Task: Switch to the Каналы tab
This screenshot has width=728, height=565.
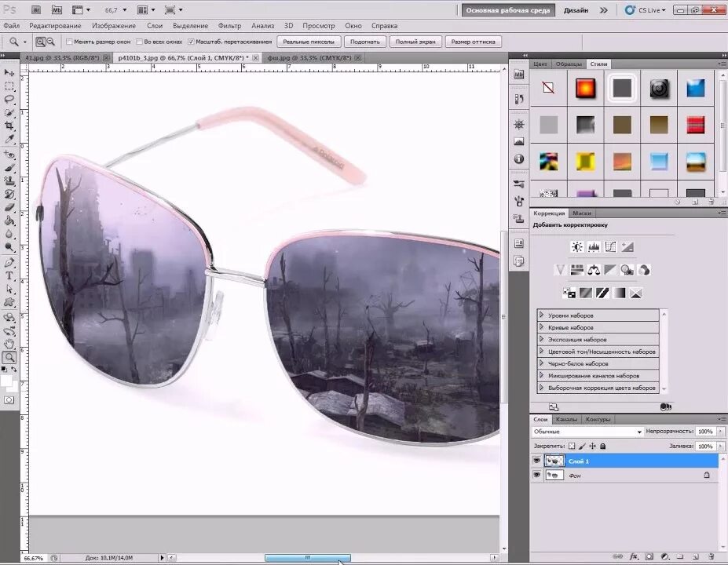Action: [x=566, y=419]
